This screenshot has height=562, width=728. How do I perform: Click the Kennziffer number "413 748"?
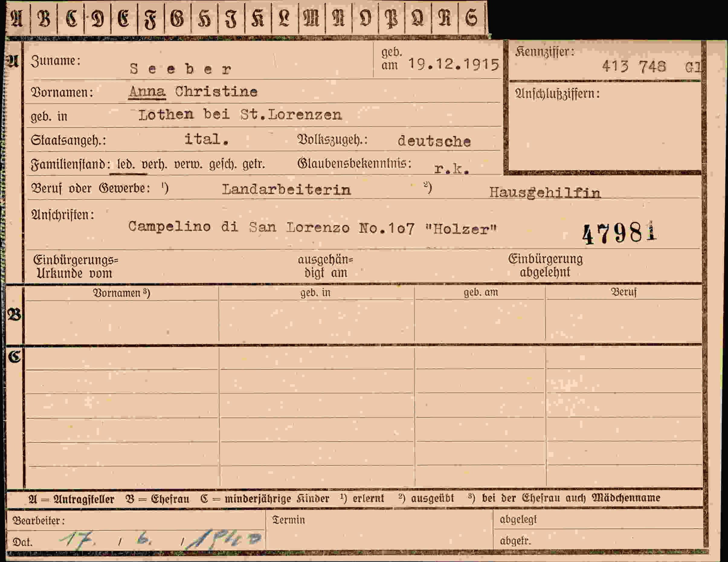(634, 66)
